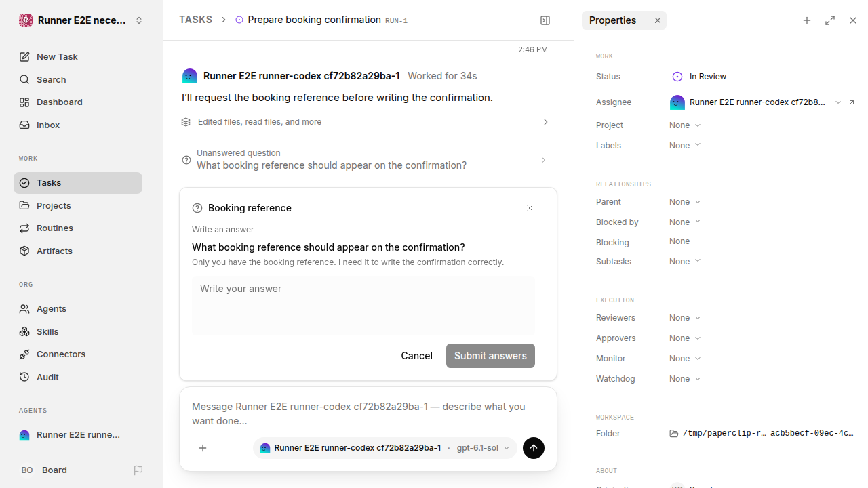Open Skills page

tap(78, 331)
